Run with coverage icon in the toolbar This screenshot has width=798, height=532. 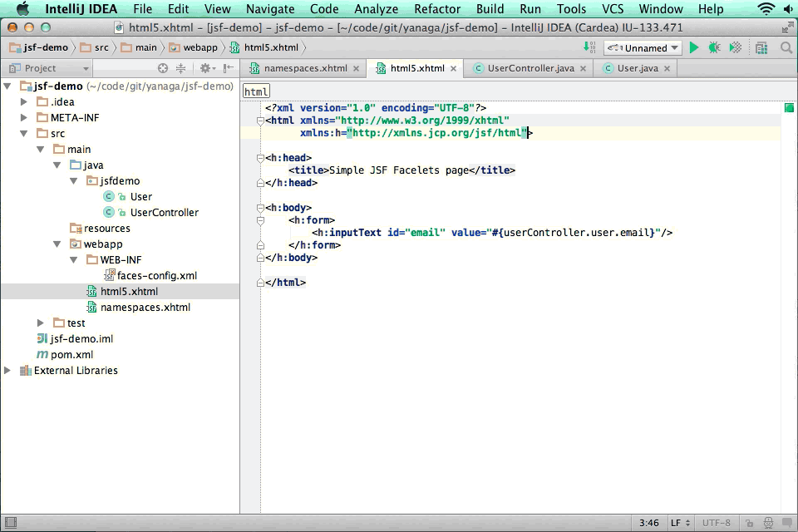click(735, 48)
